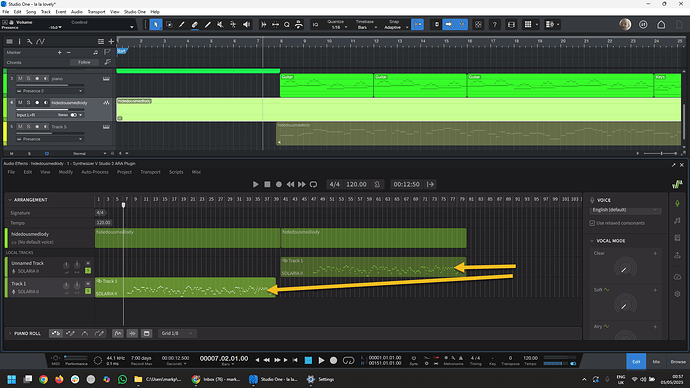Toggle Use relaxed consonants checkbox

(592, 223)
